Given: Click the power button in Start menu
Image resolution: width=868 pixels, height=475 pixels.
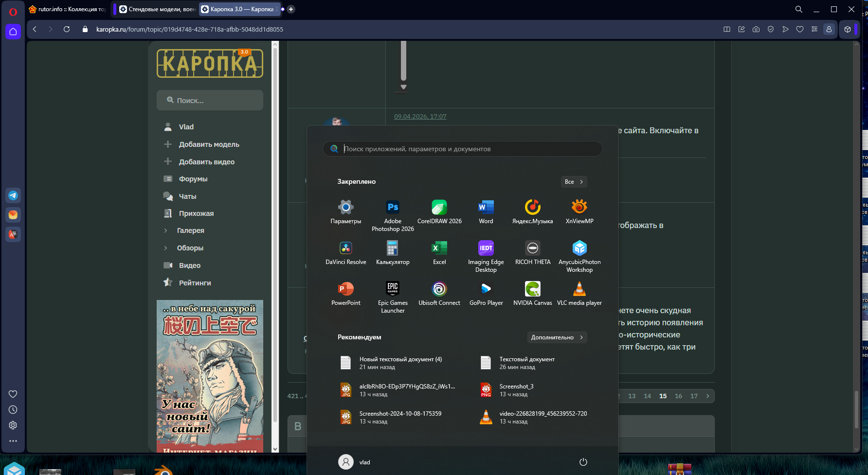Looking at the screenshot, I should [x=583, y=462].
